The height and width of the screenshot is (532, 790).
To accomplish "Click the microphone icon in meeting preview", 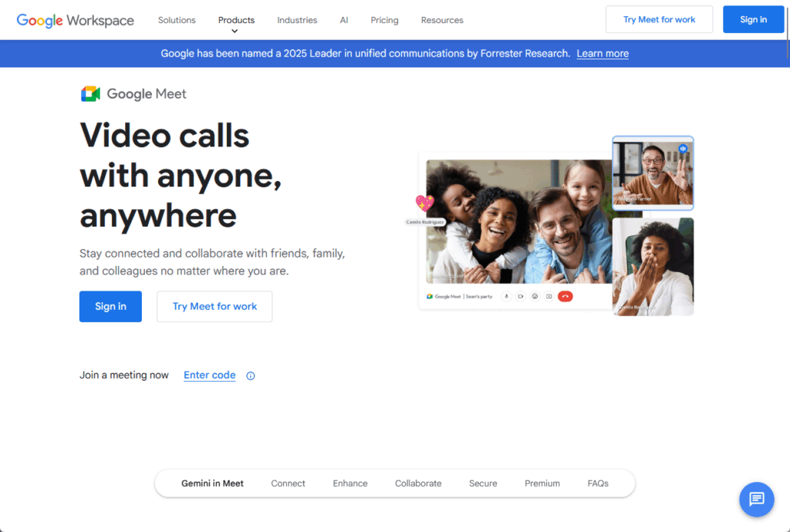I will pyautogui.click(x=506, y=296).
